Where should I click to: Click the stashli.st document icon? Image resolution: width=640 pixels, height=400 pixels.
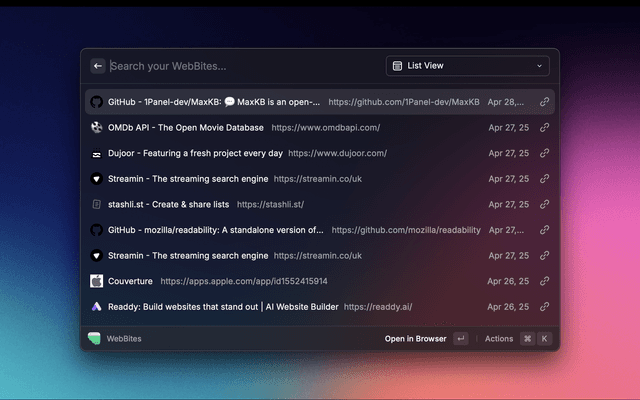pyautogui.click(x=97, y=204)
